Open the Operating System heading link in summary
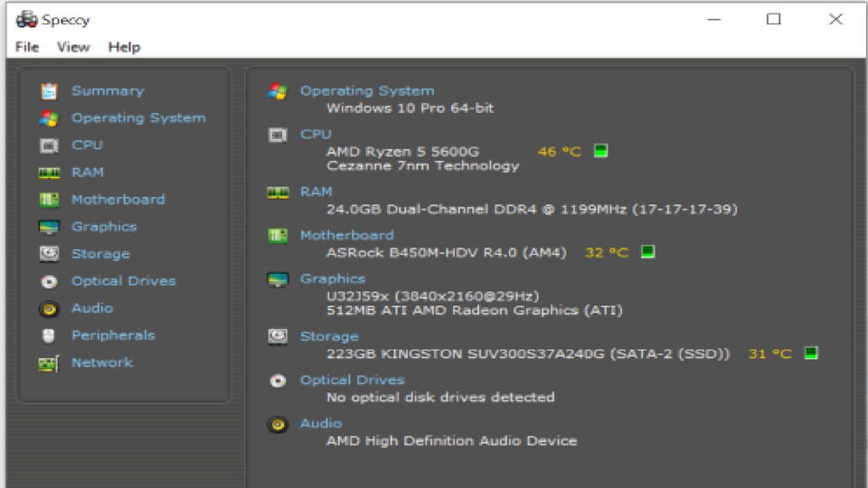The image size is (868, 488). point(367,90)
